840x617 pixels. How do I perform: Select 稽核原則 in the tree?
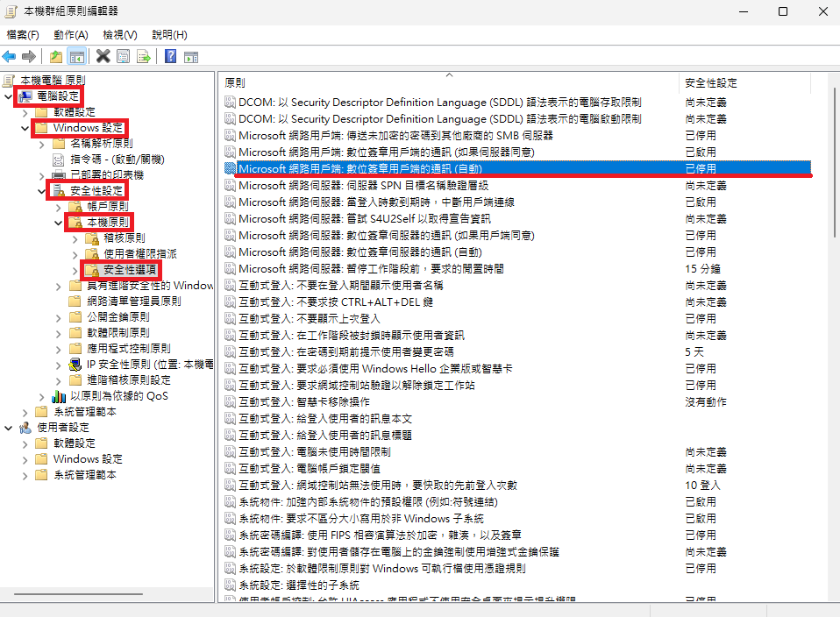click(124, 238)
